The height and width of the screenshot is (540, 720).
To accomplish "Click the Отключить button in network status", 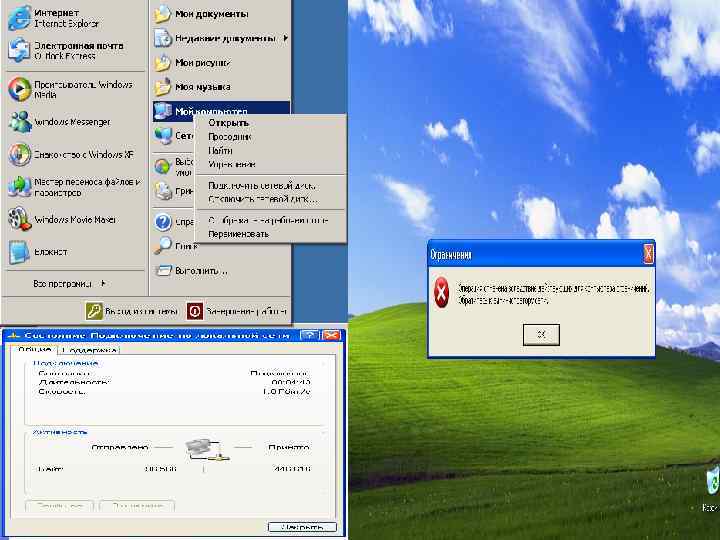I will click(137, 506).
